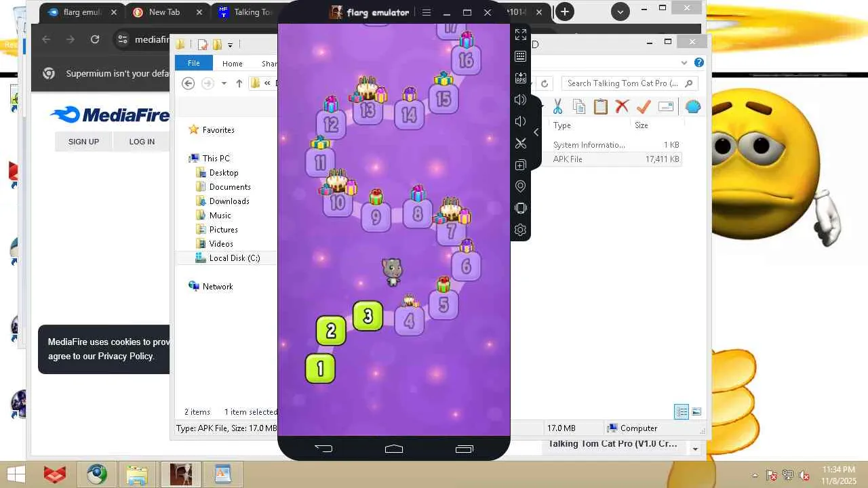Open Windows Start button on taskbar
This screenshot has height=488, width=868.
point(16,474)
